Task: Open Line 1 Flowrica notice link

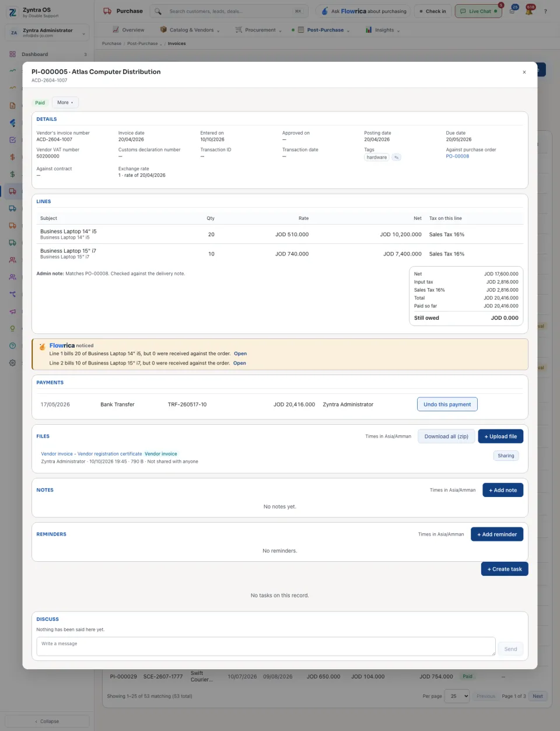Action: [x=240, y=354]
